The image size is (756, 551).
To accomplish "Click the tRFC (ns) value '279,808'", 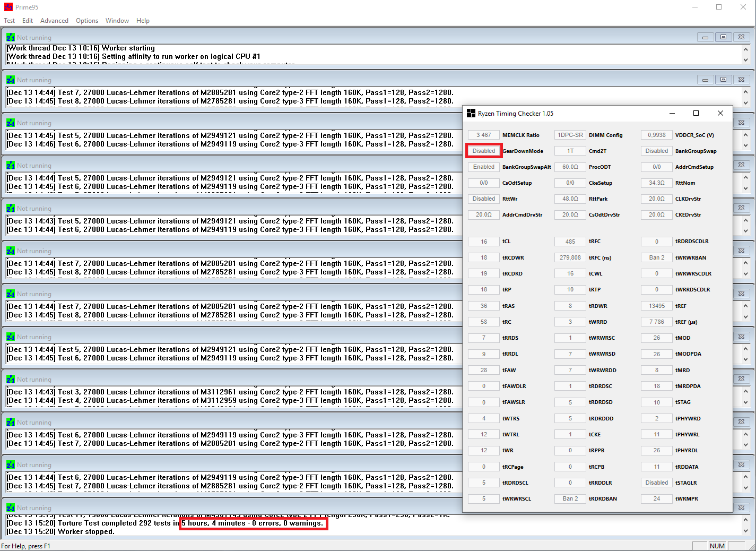I will point(570,257).
